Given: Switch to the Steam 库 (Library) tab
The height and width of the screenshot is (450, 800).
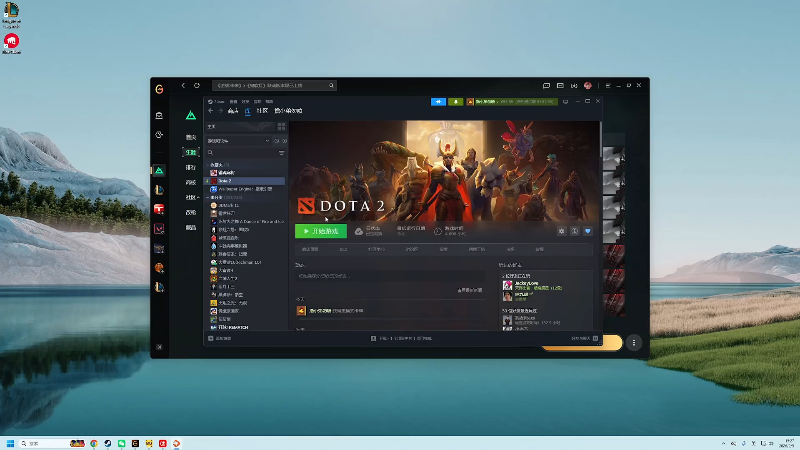Looking at the screenshot, I should pos(247,111).
